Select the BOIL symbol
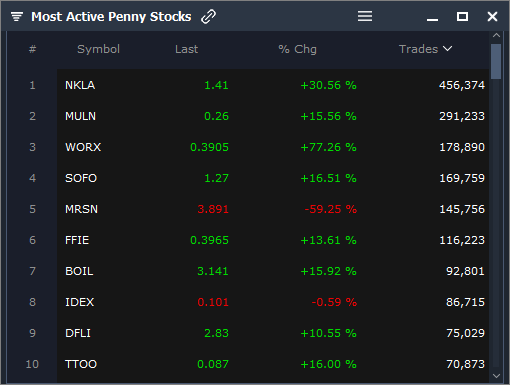 pyautogui.click(x=79, y=271)
